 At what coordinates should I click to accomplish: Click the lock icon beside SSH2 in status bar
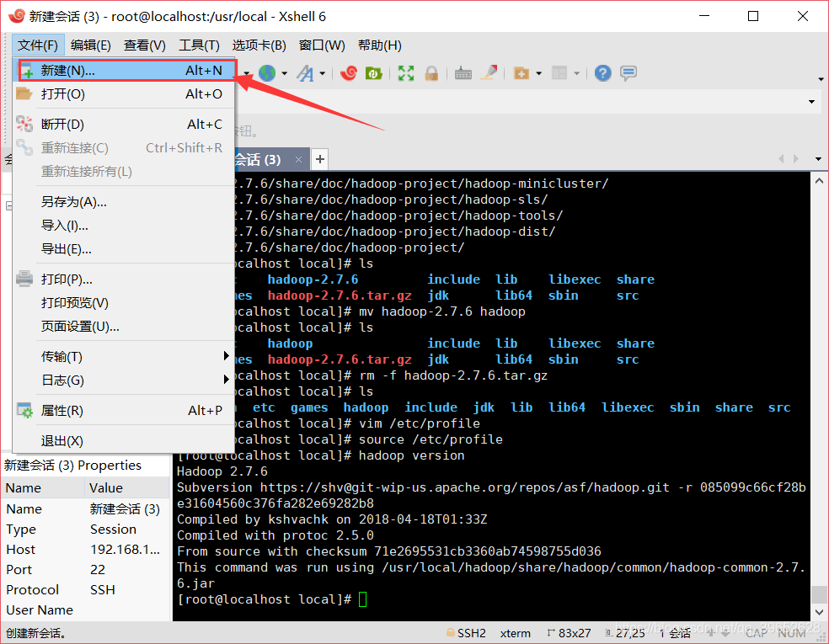[451, 632]
